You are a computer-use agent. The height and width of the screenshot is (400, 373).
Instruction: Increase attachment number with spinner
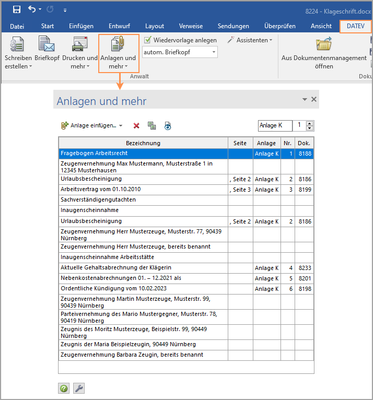310,123
